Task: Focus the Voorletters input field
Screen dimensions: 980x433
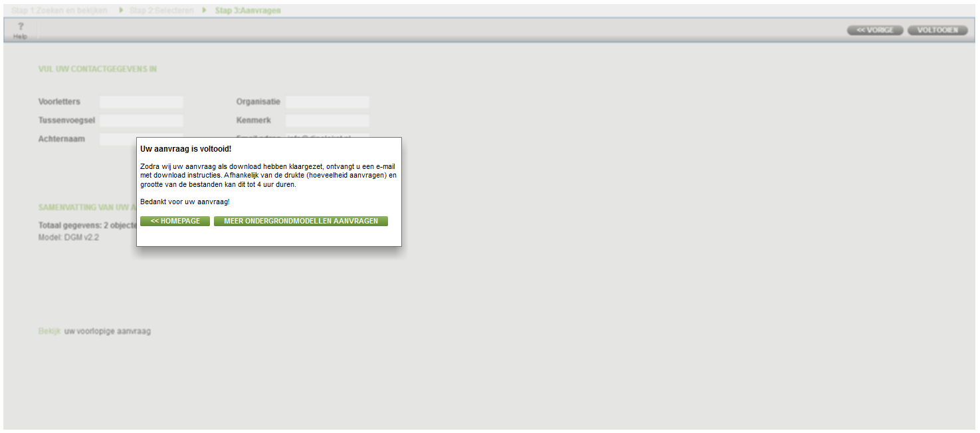Action: [x=141, y=102]
